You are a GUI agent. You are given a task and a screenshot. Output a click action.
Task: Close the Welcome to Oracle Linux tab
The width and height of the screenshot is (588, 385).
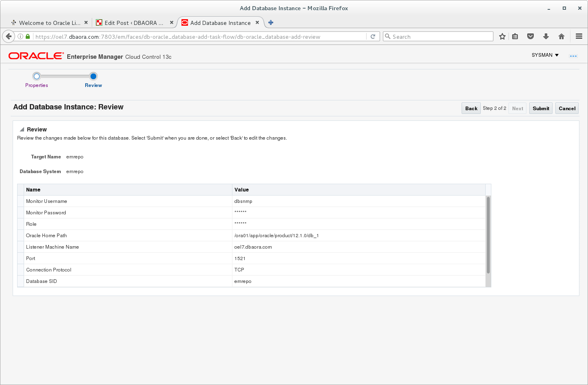86,22
